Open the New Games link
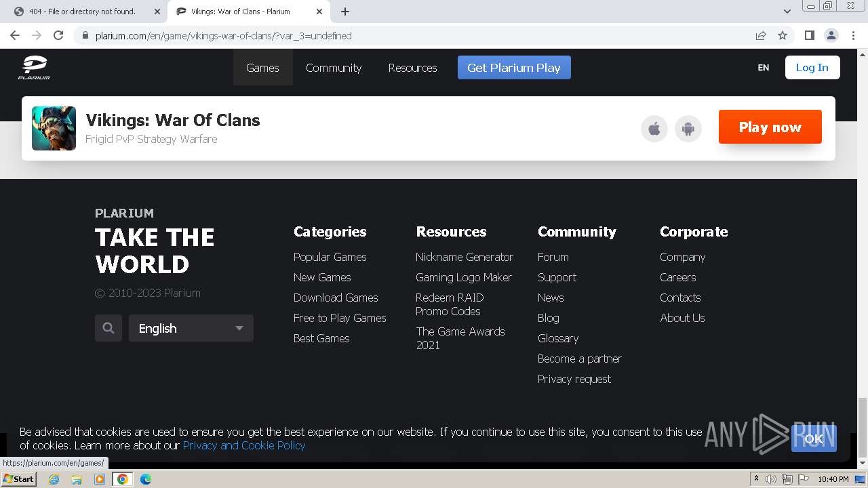 (x=322, y=277)
